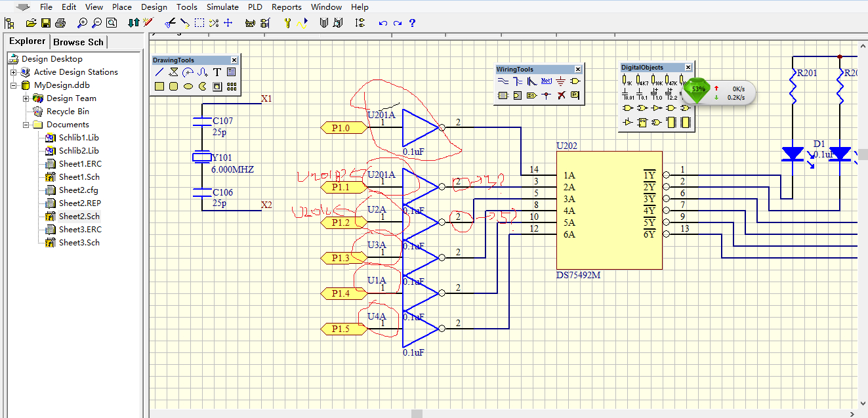Select Schlib1.Lib in the document tree
Image resolution: width=868 pixels, height=418 pixels.
point(79,138)
